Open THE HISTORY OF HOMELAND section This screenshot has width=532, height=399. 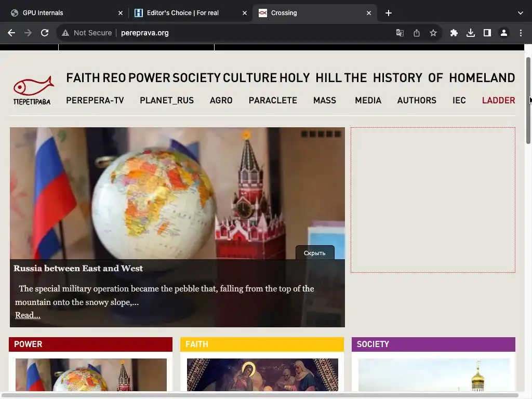point(430,78)
